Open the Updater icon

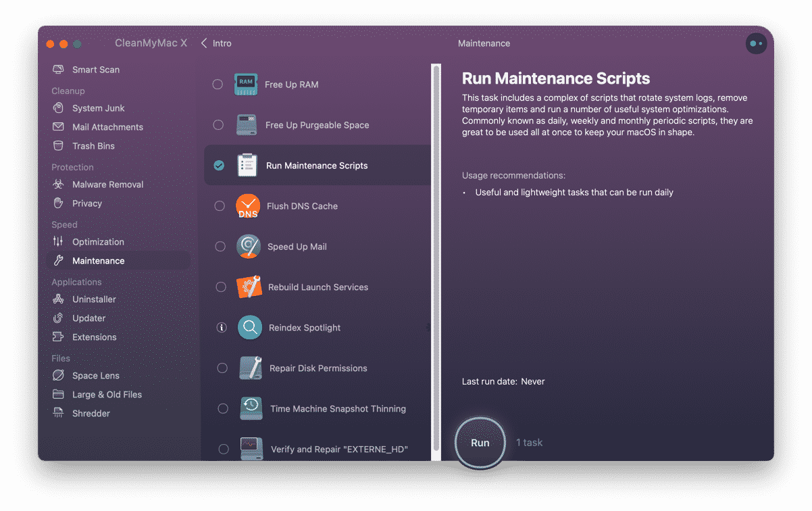(59, 318)
